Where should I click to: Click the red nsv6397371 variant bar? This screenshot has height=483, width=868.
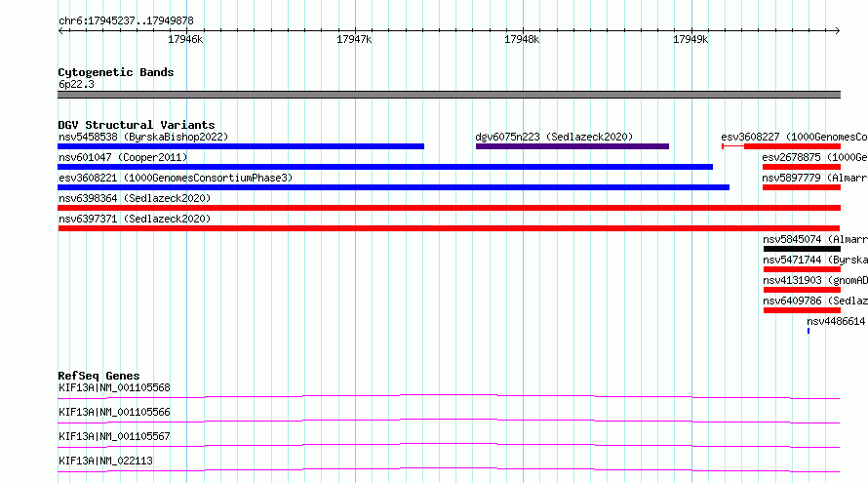click(449, 228)
